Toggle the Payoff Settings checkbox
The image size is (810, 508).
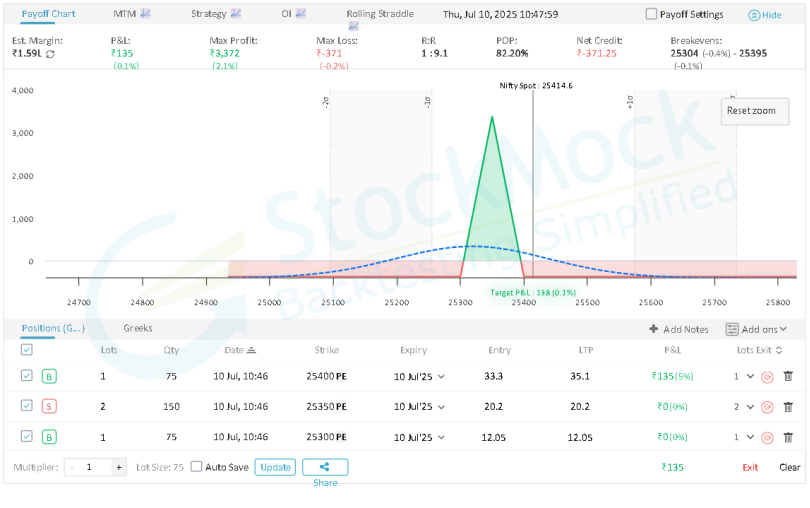[x=651, y=14]
